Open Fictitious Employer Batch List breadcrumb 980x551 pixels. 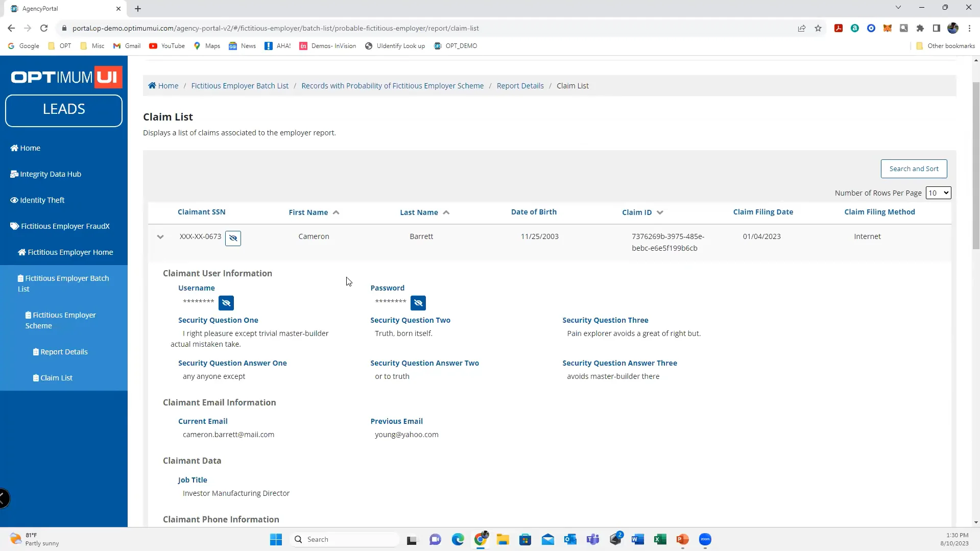tap(240, 86)
